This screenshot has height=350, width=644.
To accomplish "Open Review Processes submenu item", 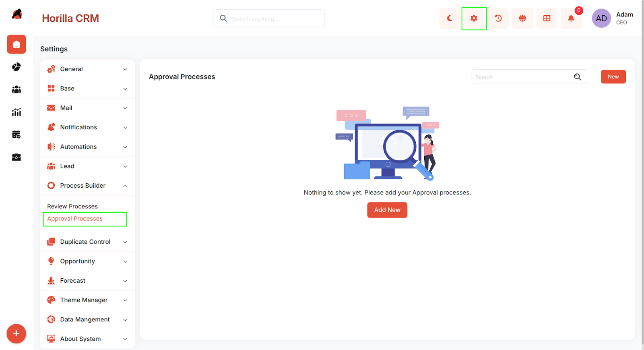I will tap(72, 207).
